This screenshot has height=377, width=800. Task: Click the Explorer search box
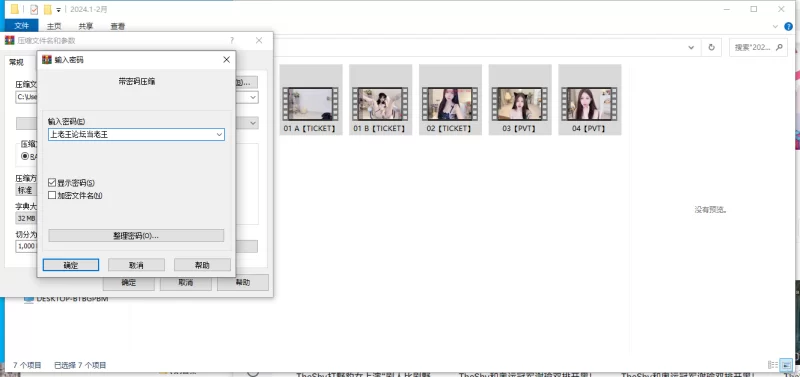758,47
